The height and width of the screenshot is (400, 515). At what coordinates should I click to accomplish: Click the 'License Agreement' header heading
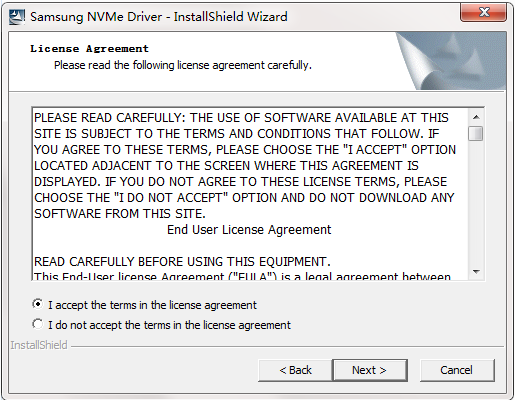click(x=89, y=49)
